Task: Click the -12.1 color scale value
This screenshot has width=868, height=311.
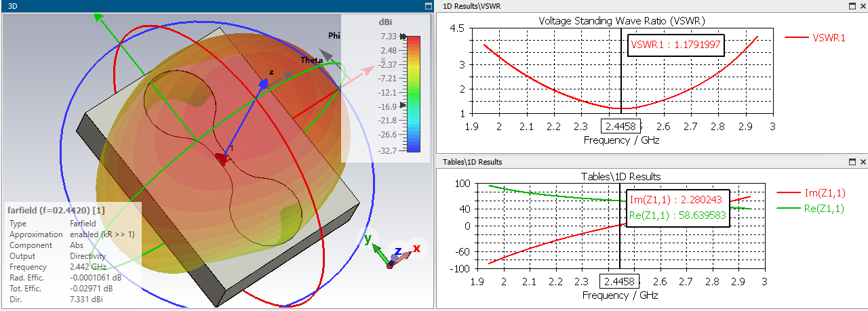Action: (x=386, y=94)
